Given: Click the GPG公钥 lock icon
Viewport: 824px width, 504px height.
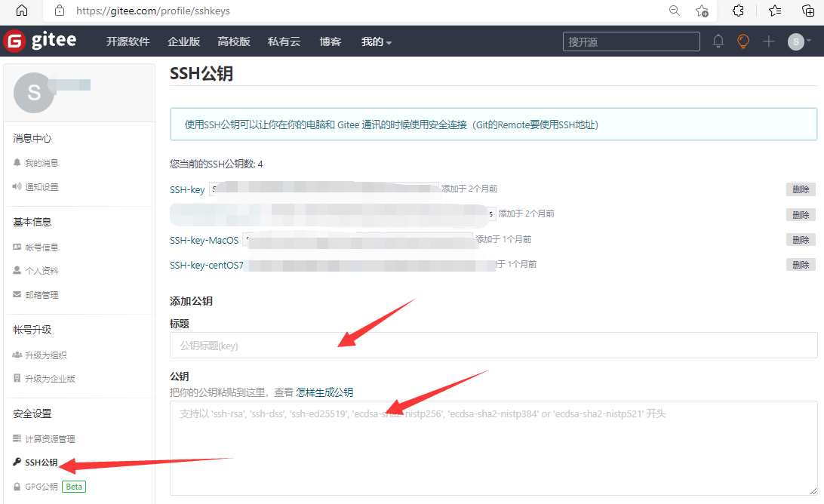Looking at the screenshot, I should point(17,487).
